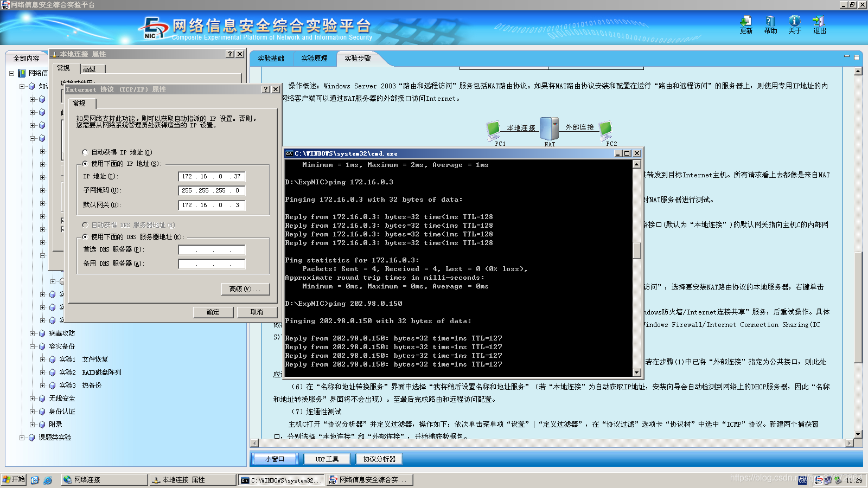Open the UDP工具 button

tap(327, 459)
